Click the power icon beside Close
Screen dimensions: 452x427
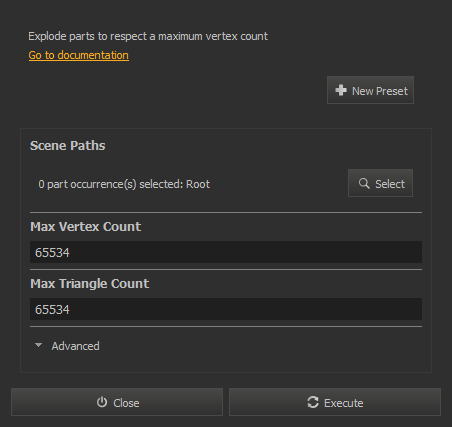coord(102,402)
